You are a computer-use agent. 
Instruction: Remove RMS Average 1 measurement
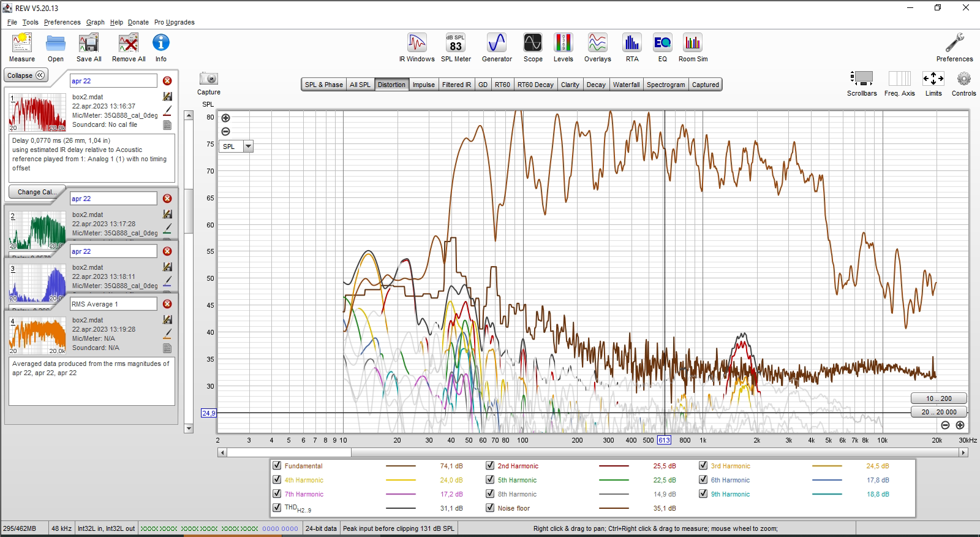click(x=167, y=304)
